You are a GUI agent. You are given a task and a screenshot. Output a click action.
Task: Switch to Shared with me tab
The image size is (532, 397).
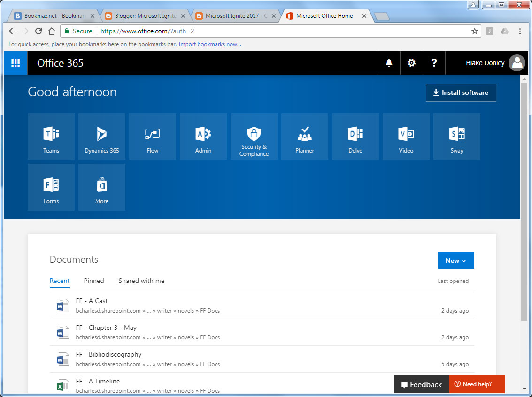141,281
